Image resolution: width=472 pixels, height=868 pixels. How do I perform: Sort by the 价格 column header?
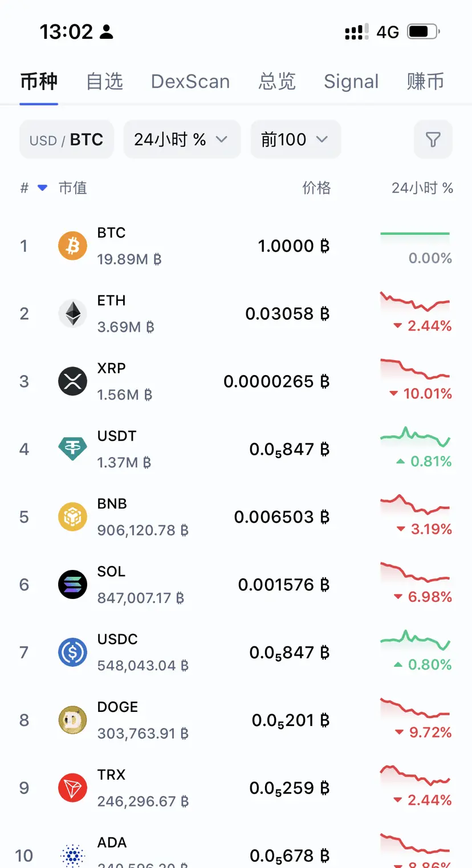point(316,188)
